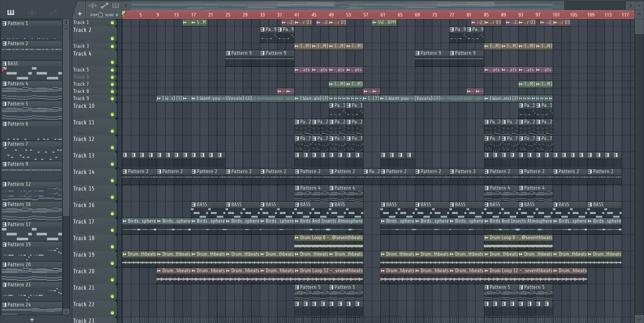Select the SSE..BPM clip on Track 1

click(x=384, y=23)
